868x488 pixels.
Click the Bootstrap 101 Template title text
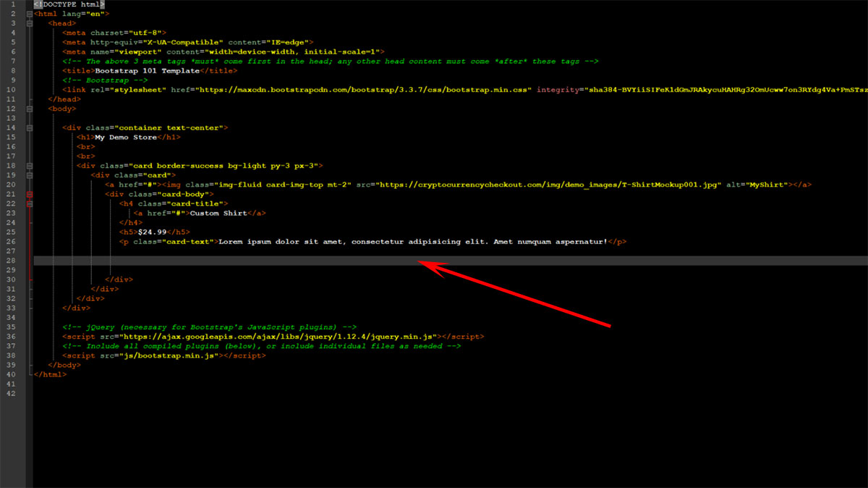147,70
